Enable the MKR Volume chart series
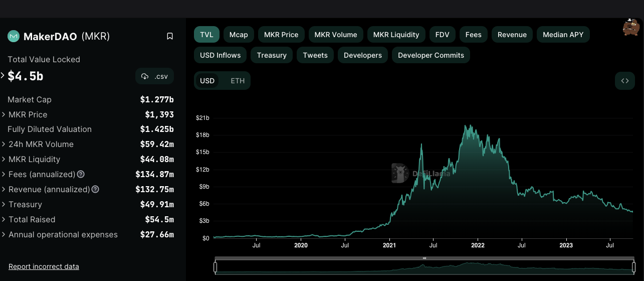Viewport: 644px width, 281px height. tap(336, 35)
